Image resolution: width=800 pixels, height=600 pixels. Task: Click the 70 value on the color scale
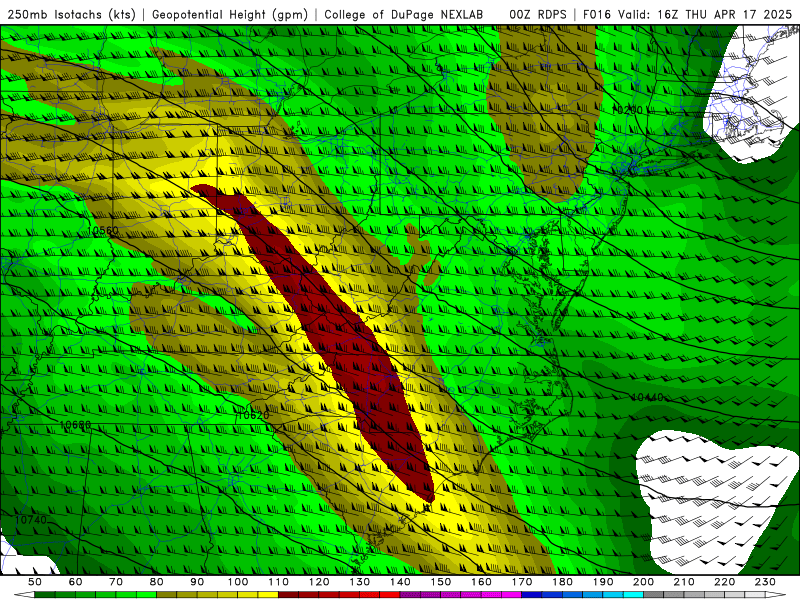point(116,582)
